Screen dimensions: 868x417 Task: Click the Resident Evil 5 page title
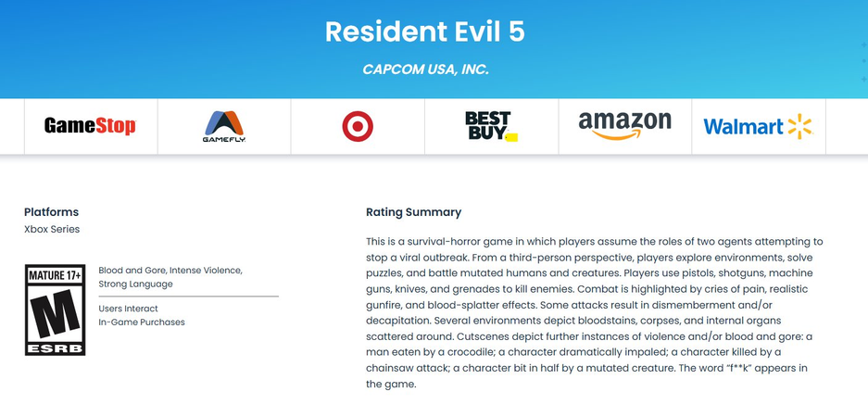[425, 32]
